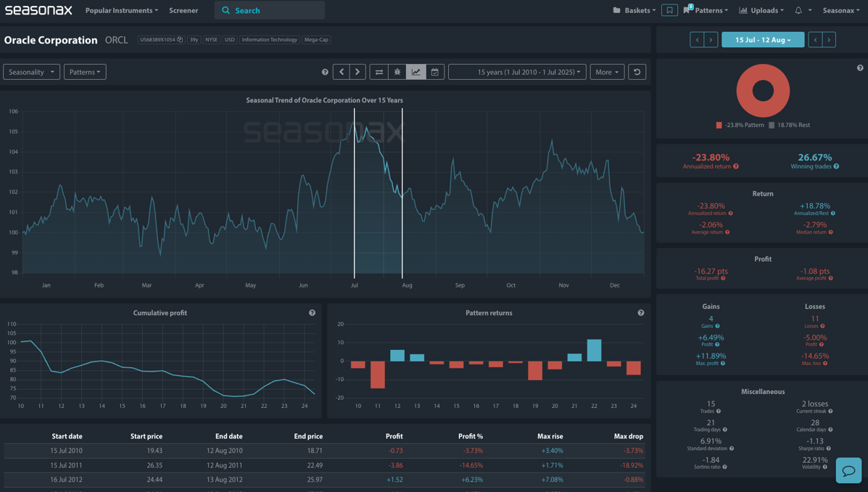
Task: Open the Baskets dropdown menu
Action: click(x=635, y=11)
